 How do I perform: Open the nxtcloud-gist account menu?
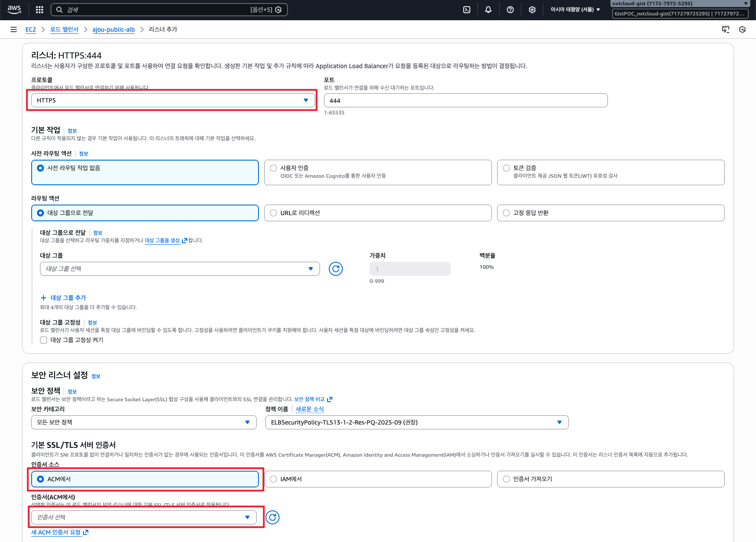[x=680, y=4]
